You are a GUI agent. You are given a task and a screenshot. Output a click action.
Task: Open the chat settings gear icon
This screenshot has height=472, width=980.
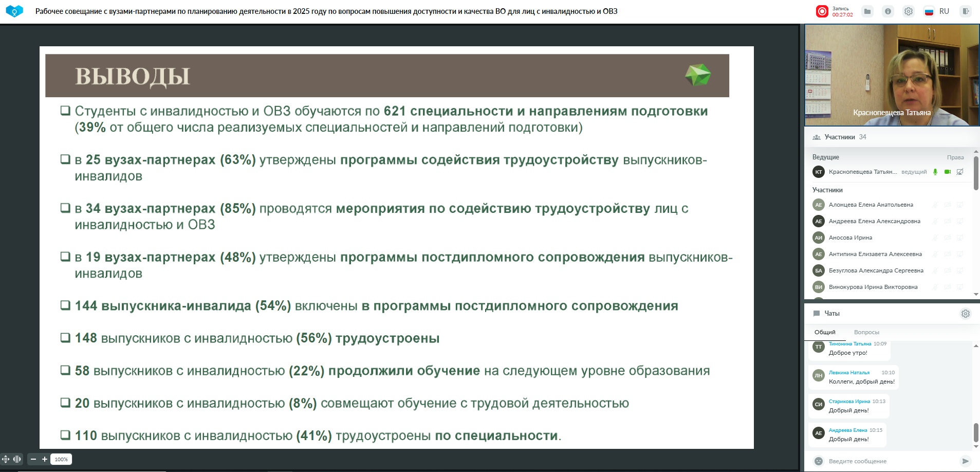pos(966,314)
